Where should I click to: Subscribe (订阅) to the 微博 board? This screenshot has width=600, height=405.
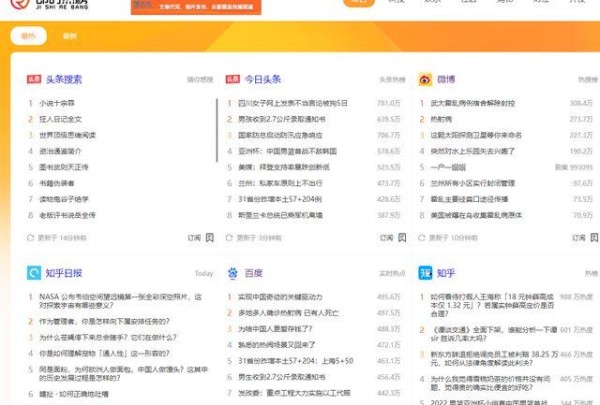(579, 238)
